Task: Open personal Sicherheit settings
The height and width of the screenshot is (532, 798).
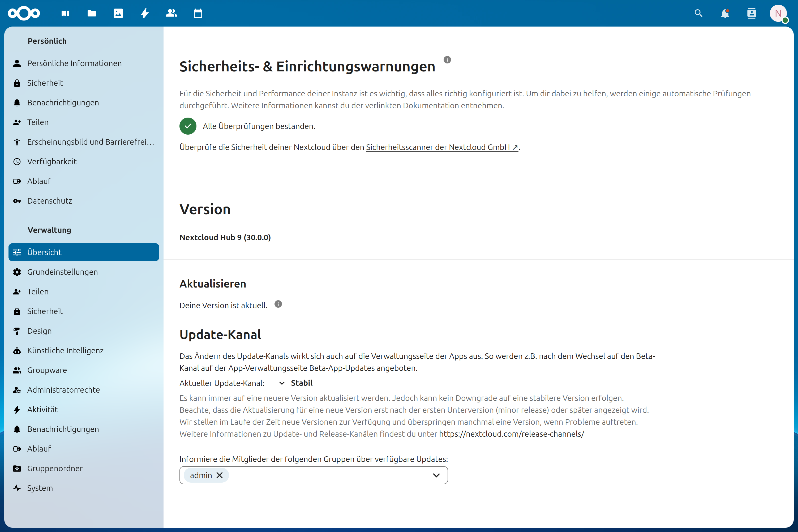Action: [84, 83]
